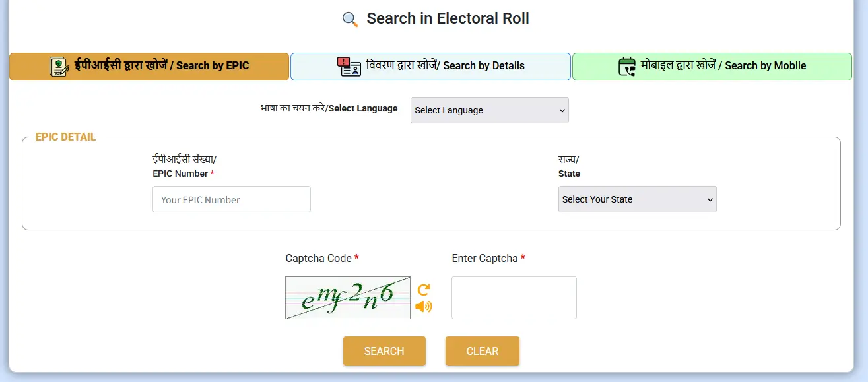This screenshot has width=868, height=382.
Task: Select the Search by EPIC tab
Action: point(149,66)
